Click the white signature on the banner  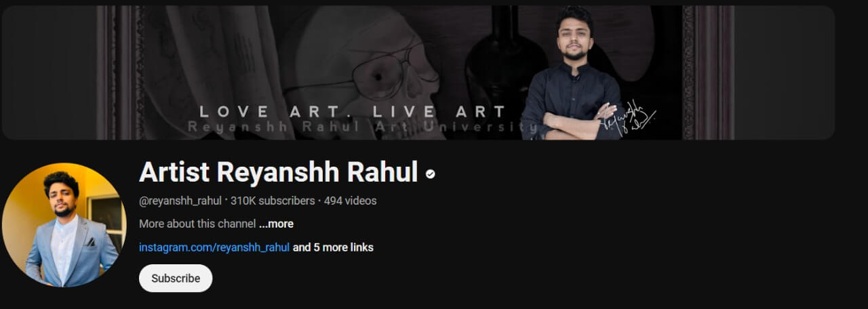(x=629, y=119)
